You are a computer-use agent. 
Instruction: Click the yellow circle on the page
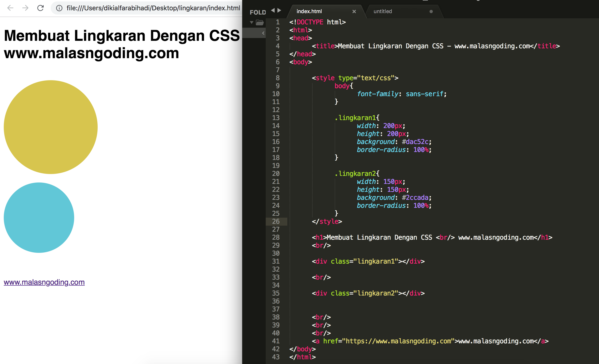click(x=50, y=127)
